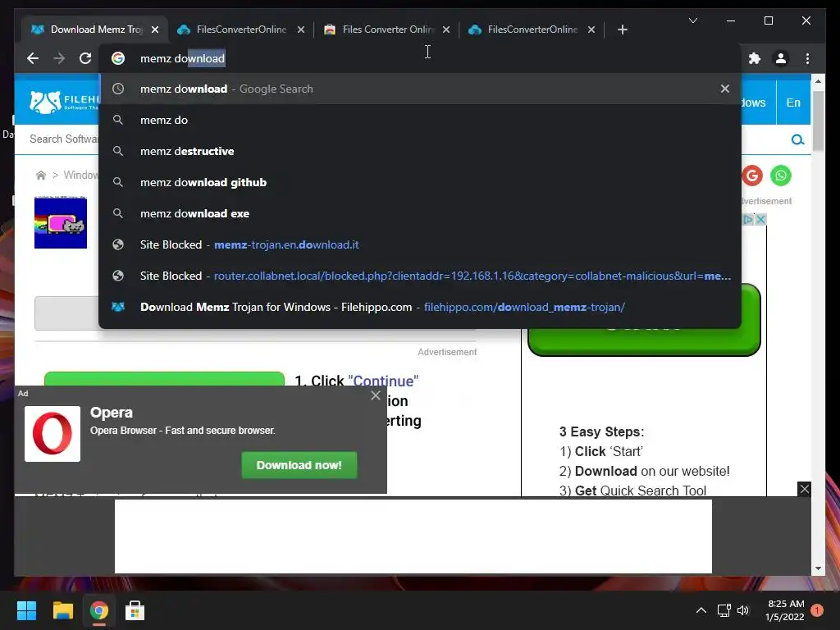The width and height of the screenshot is (840, 630).
Task: Click the Download now! button
Action: pyautogui.click(x=299, y=465)
